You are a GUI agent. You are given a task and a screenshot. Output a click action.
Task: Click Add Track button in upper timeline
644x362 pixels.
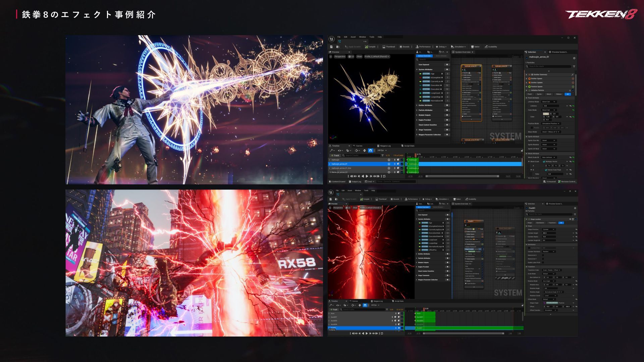[x=335, y=156]
